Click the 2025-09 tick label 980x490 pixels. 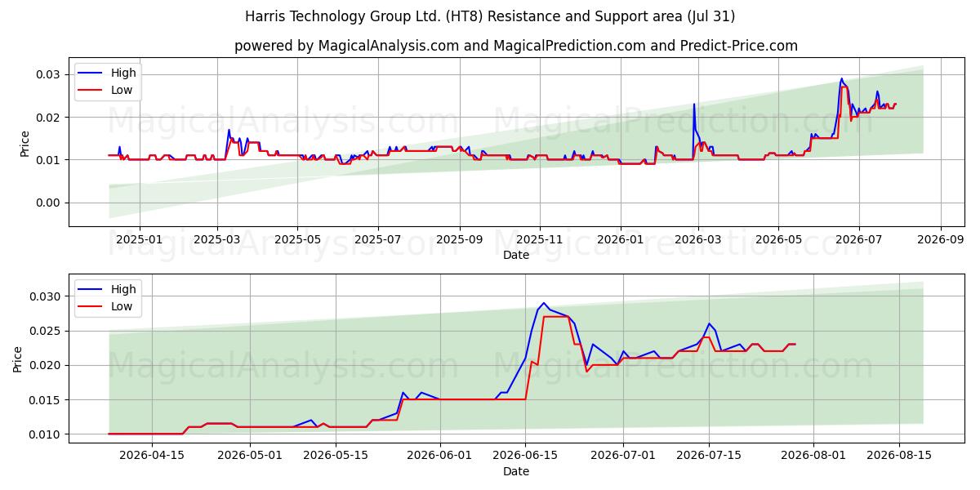coord(459,238)
